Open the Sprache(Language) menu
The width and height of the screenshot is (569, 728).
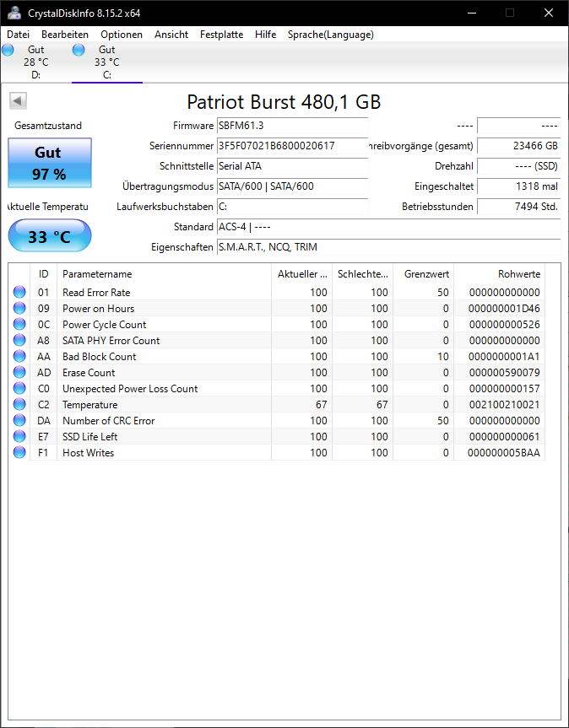(x=331, y=35)
